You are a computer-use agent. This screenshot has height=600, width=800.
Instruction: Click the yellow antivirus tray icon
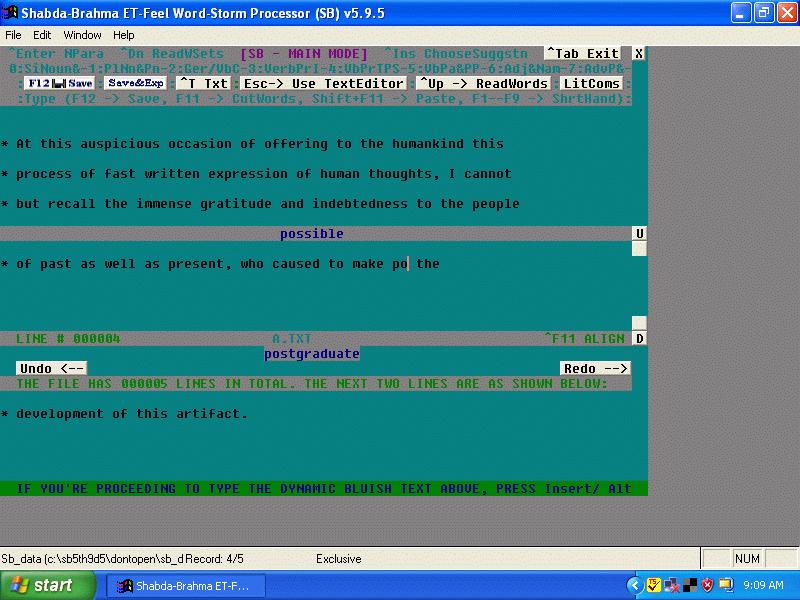[654, 585]
